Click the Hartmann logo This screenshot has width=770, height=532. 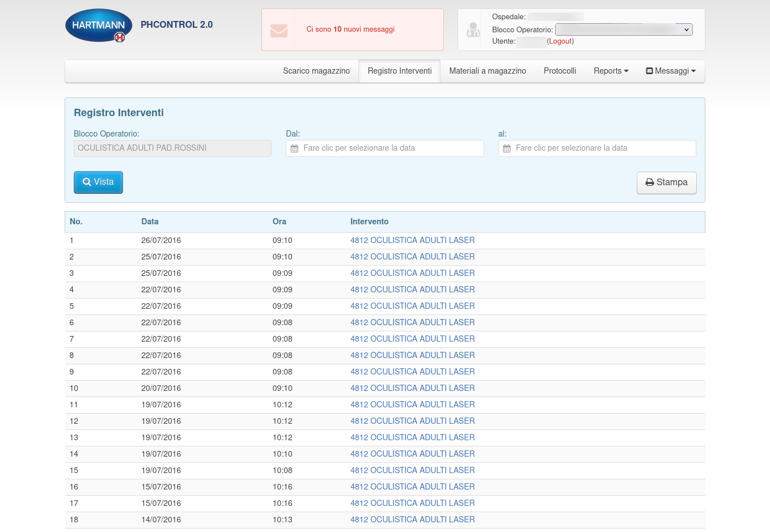[99, 25]
